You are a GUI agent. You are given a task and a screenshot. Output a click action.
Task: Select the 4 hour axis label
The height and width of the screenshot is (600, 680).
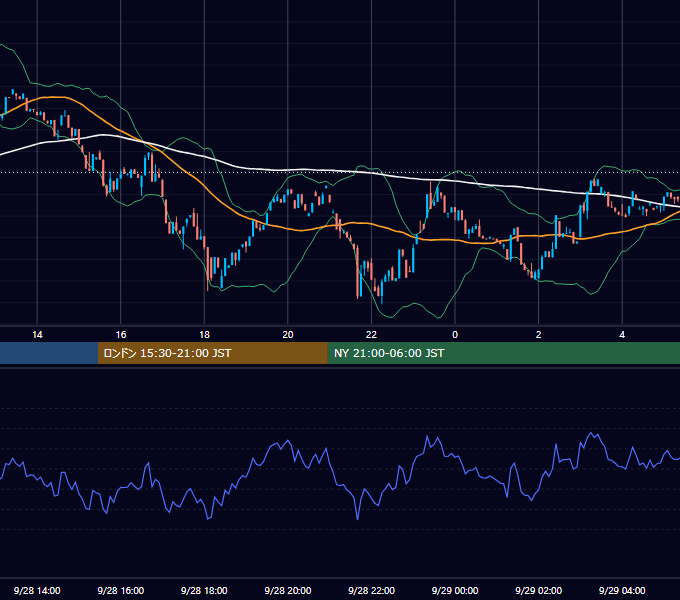pyautogui.click(x=622, y=335)
